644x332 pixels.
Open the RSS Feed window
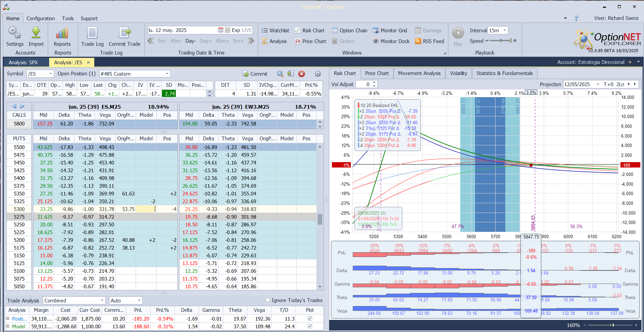[x=430, y=41]
